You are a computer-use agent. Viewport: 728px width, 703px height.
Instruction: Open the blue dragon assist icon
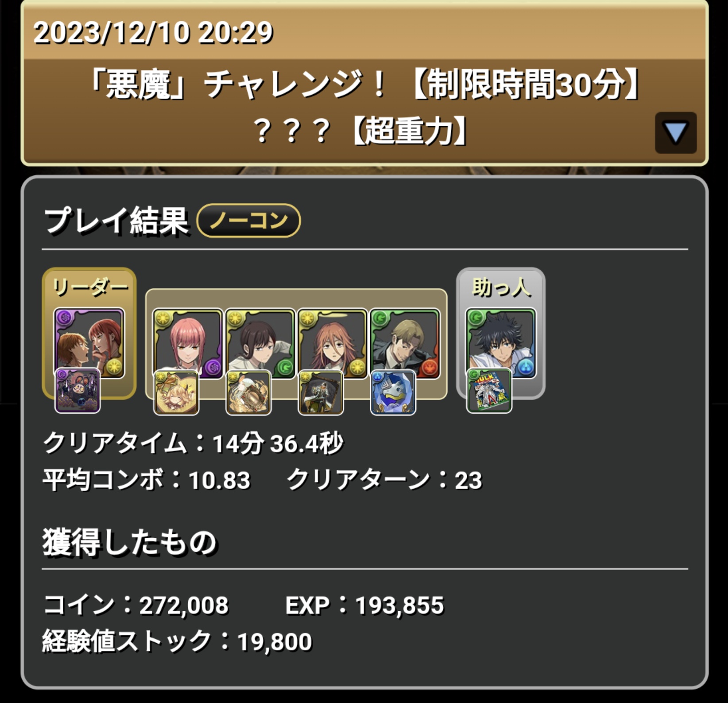click(393, 392)
